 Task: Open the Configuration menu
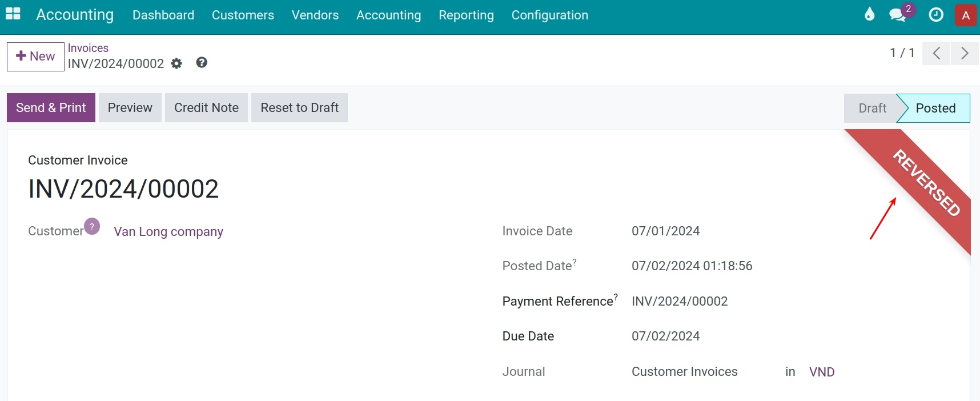(550, 15)
